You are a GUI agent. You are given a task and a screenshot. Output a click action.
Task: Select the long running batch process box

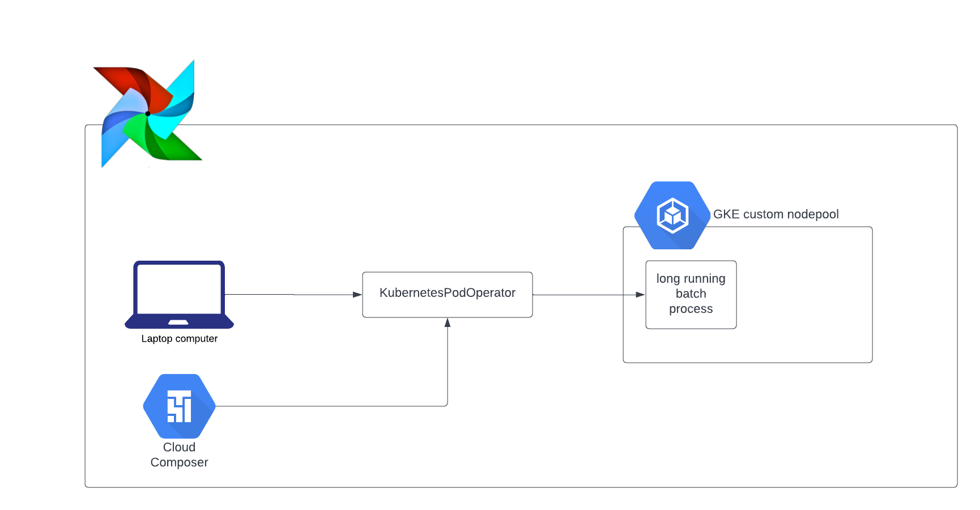point(691,295)
